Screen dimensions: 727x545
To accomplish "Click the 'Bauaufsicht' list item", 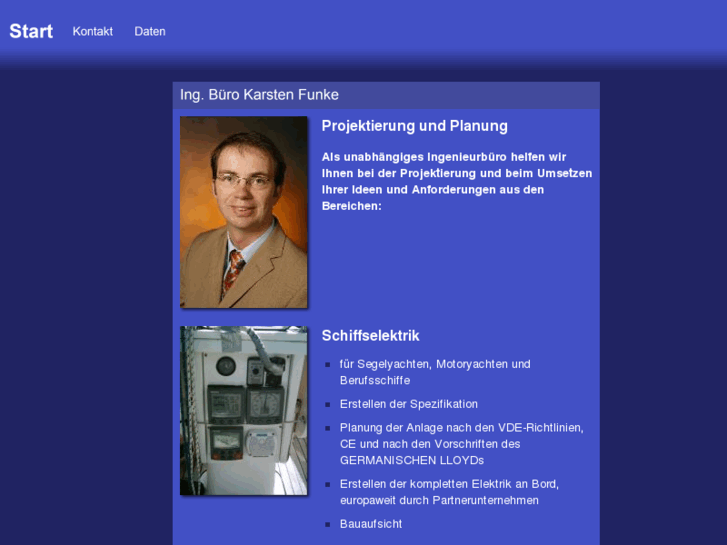I will point(371,524).
